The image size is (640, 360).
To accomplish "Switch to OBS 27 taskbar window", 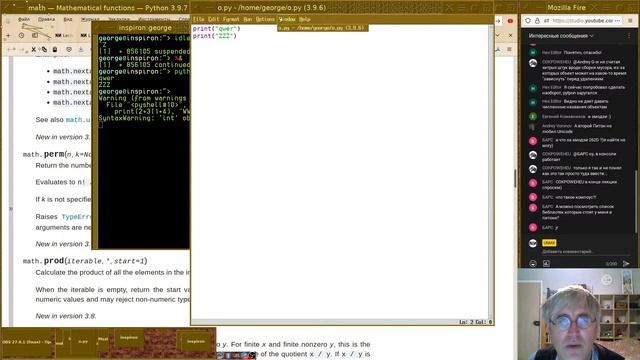I will (27, 342).
